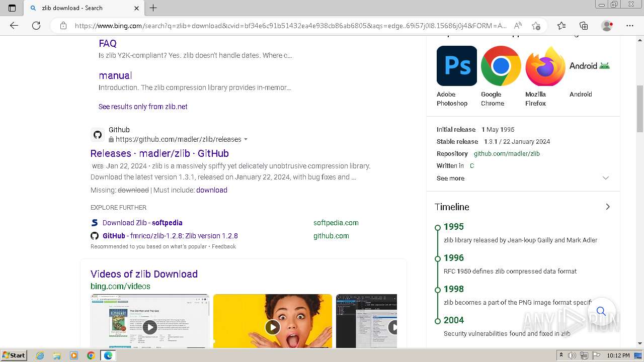The height and width of the screenshot is (362, 644).
Task: Click the volume speaker tray icon
Action: coord(572,355)
